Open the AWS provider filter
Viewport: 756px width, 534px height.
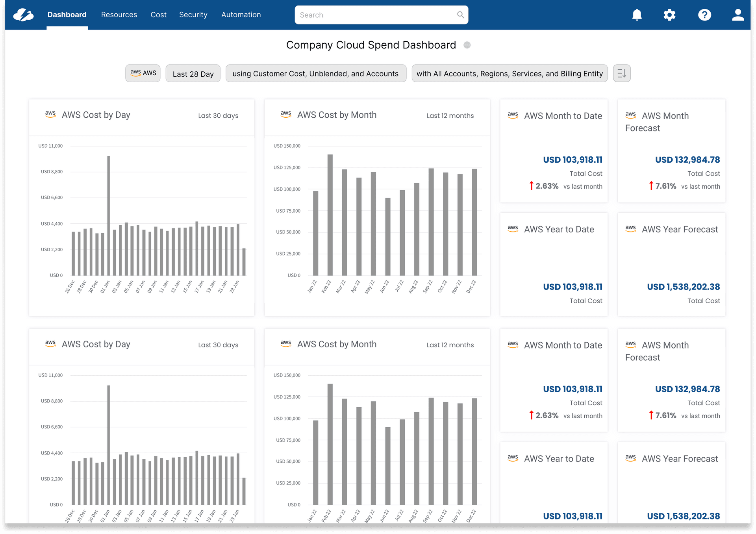coord(143,73)
